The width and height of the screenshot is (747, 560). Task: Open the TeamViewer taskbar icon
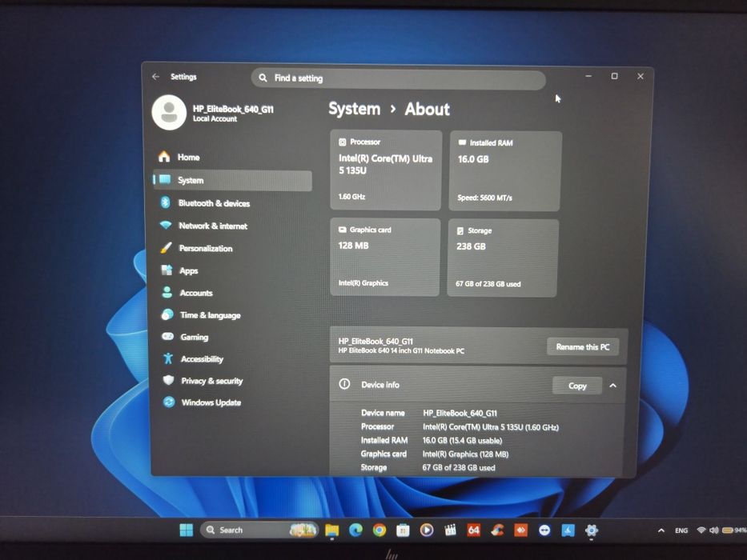click(x=544, y=530)
